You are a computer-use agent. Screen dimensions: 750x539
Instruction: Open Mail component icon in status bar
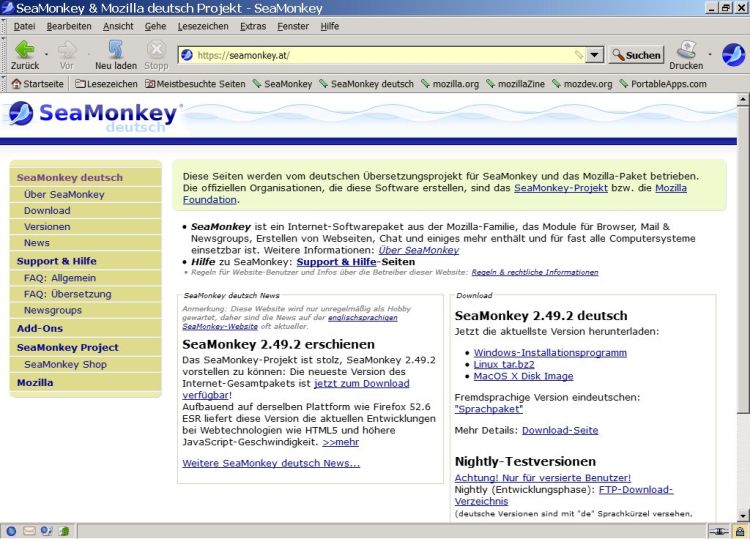(x=29, y=531)
